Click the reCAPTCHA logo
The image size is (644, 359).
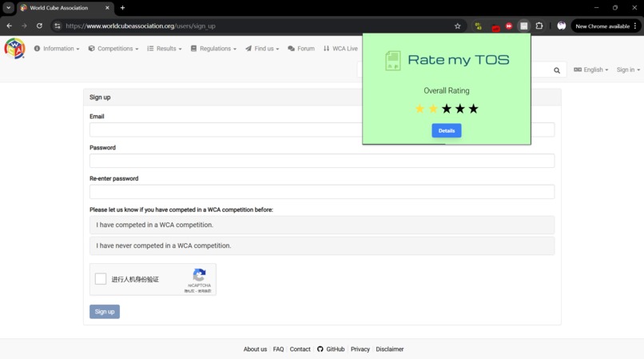pyautogui.click(x=199, y=275)
